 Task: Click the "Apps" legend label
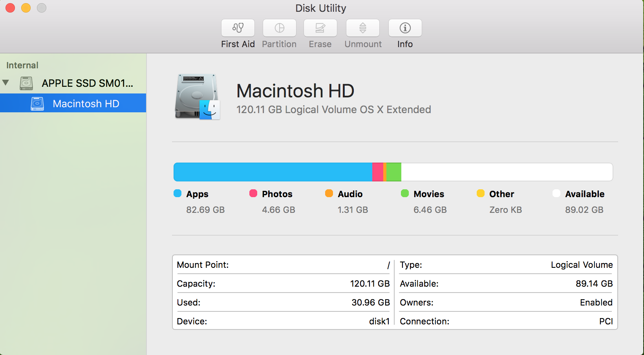point(197,194)
